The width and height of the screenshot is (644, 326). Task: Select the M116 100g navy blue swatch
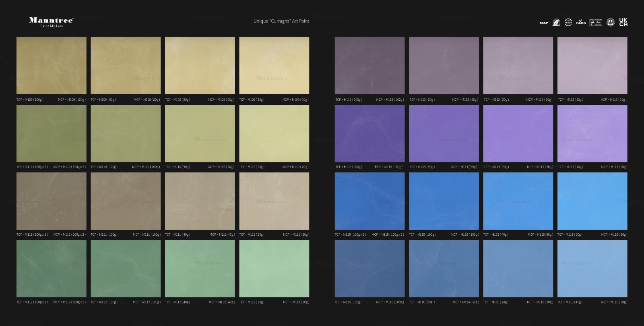369,268
